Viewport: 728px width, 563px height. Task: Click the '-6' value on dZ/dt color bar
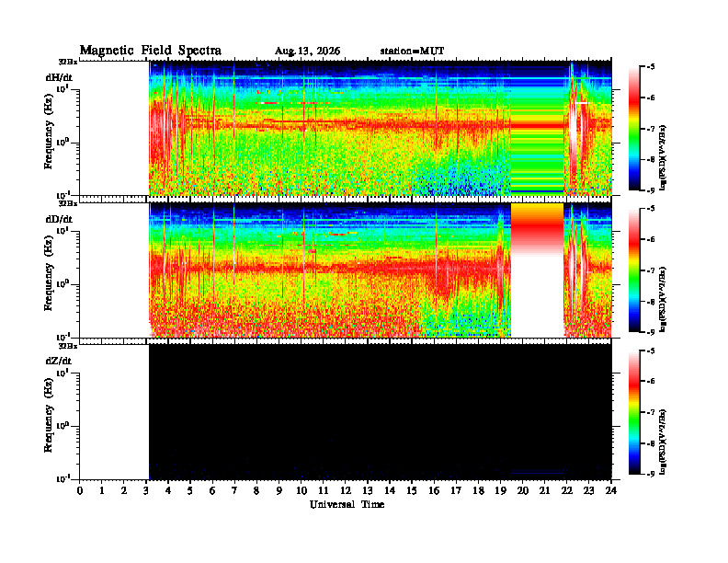pyautogui.click(x=651, y=381)
